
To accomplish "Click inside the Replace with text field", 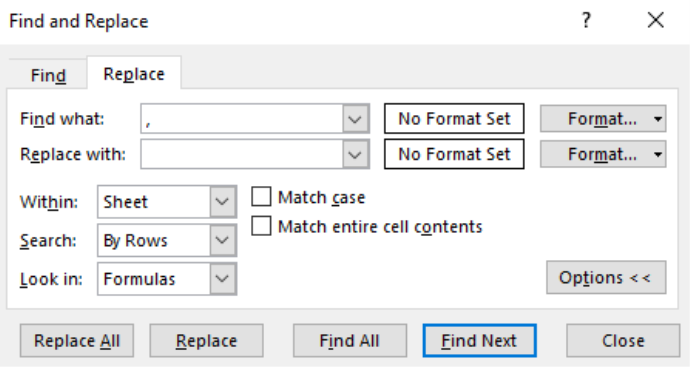I will coord(242,154).
